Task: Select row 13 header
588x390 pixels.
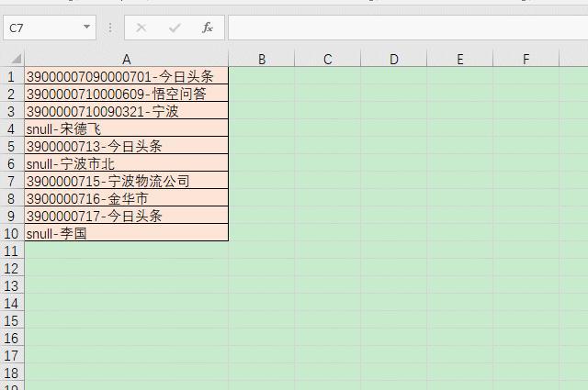Action: click(12, 285)
